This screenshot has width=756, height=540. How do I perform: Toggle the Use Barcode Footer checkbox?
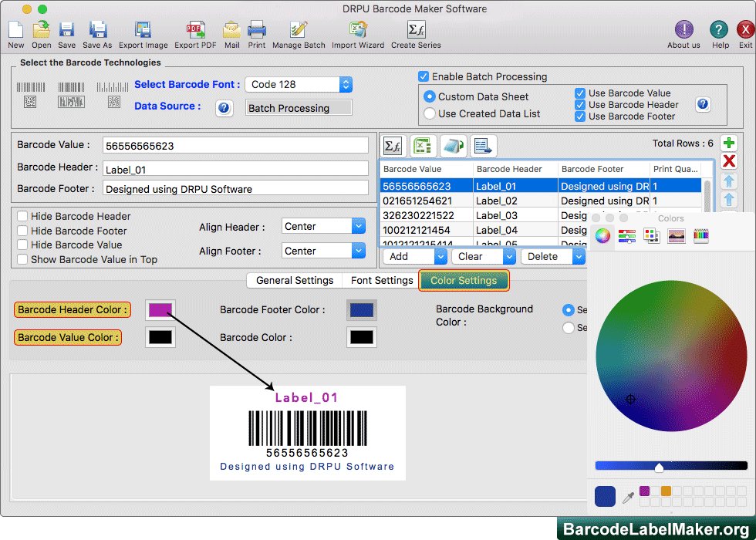580,116
